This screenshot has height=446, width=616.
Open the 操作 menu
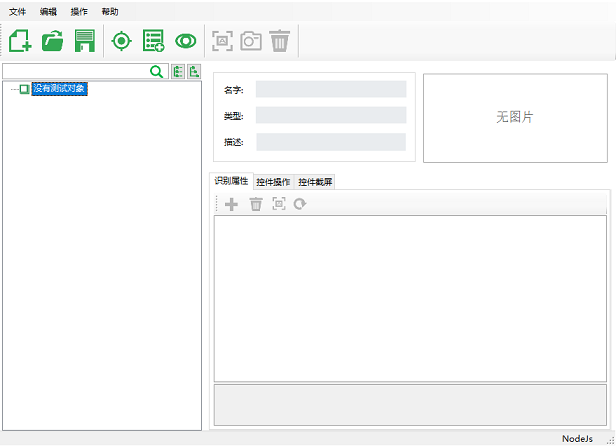tap(79, 12)
